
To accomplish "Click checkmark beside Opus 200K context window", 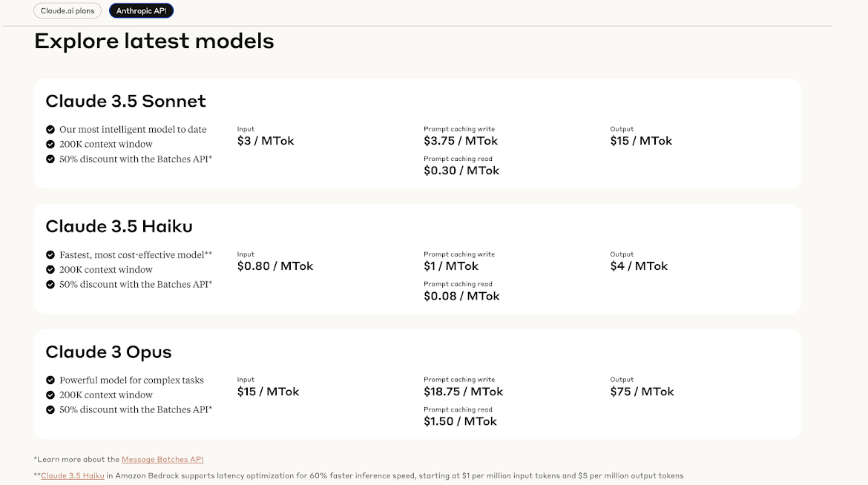I will point(50,395).
